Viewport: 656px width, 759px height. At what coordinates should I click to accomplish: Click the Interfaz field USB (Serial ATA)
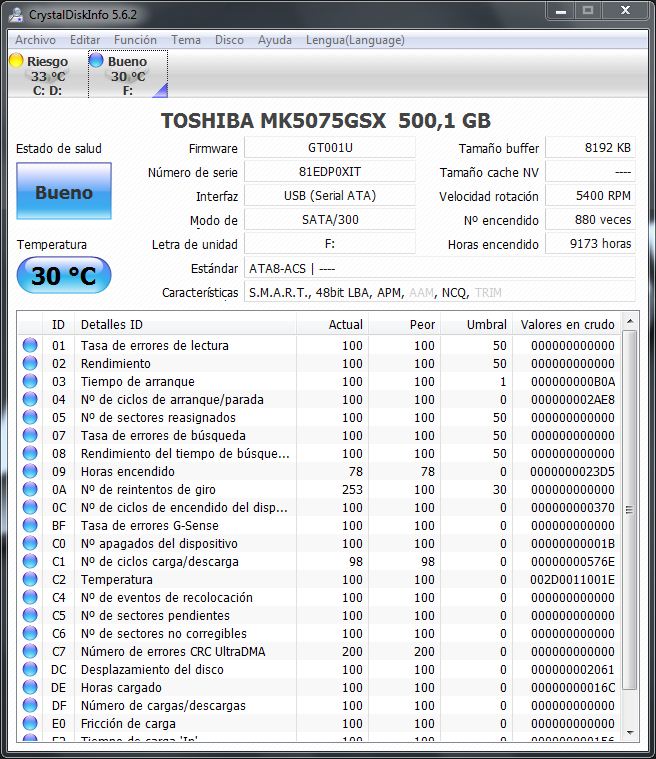click(330, 196)
